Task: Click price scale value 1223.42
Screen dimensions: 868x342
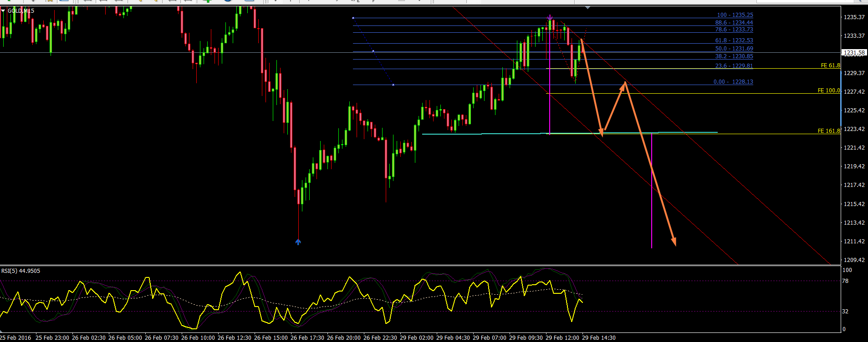Action: (x=854, y=129)
